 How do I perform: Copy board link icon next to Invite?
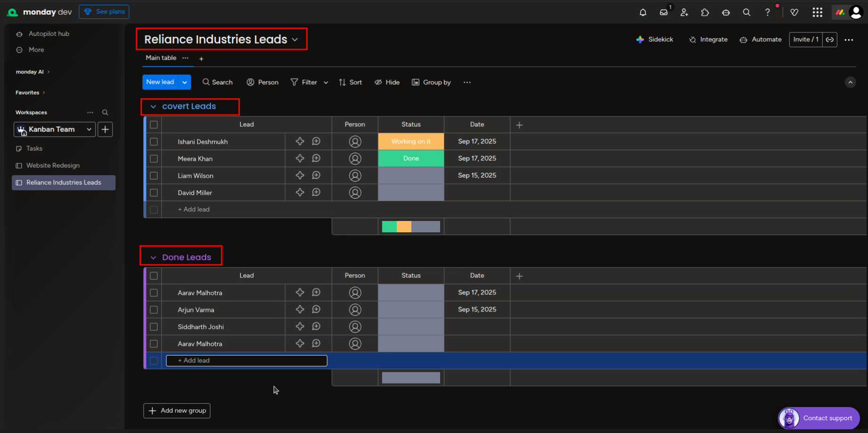830,40
